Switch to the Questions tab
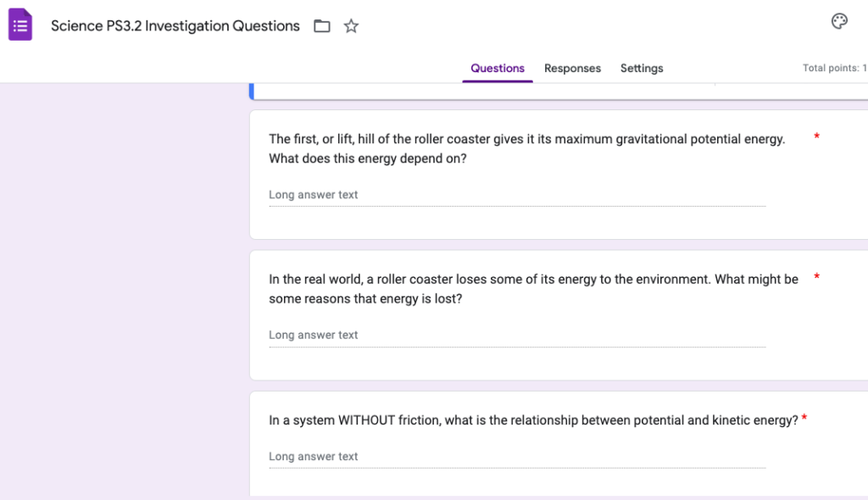868x500 pixels. pos(498,69)
